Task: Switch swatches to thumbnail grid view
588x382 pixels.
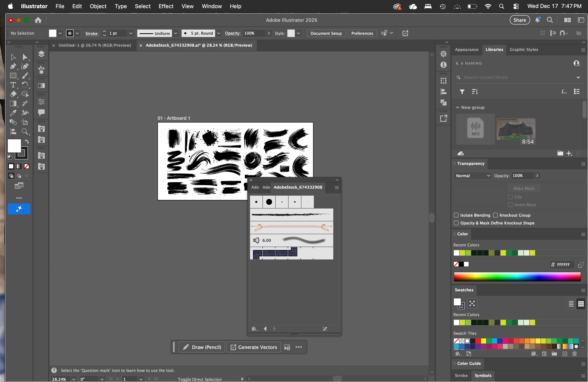Action: (x=581, y=304)
